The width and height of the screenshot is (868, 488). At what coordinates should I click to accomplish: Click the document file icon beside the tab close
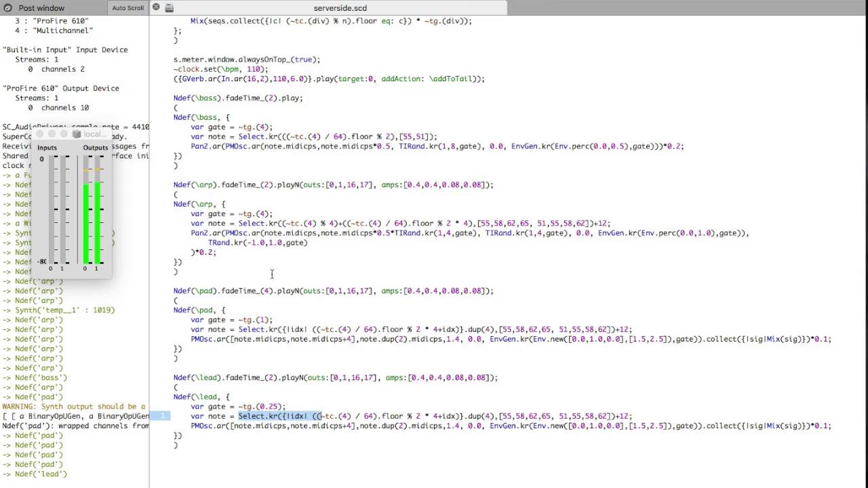coord(170,7)
